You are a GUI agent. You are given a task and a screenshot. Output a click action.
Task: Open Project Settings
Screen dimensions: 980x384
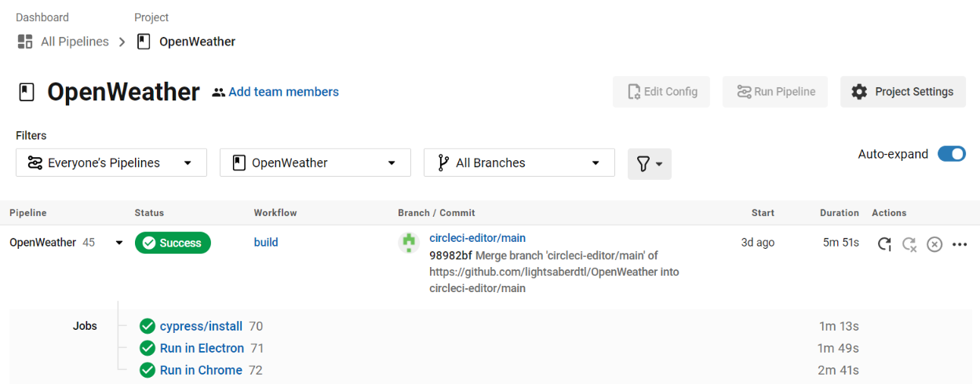(x=903, y=92)
